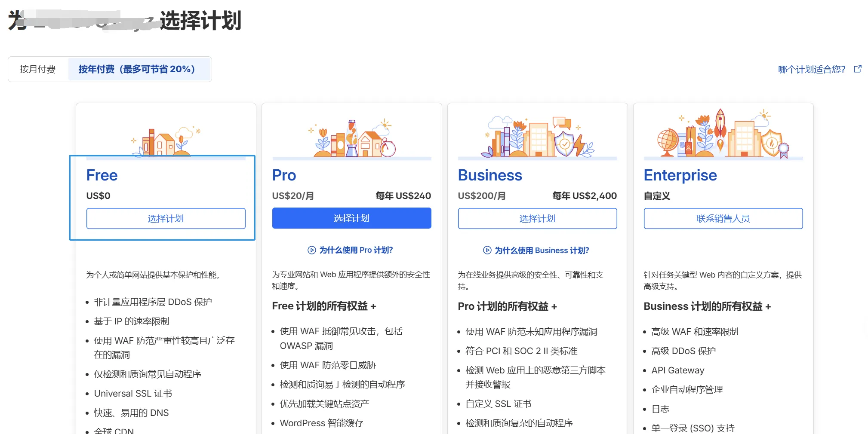Click the Business plan heading
This screenshot has width=868, height=434.
click(490, 175)
